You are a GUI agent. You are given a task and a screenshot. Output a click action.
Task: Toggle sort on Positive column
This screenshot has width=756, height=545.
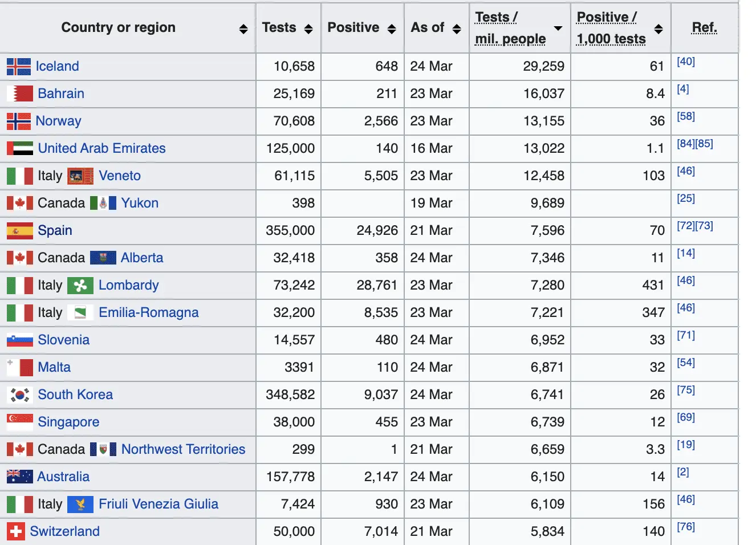pos(392,29)
